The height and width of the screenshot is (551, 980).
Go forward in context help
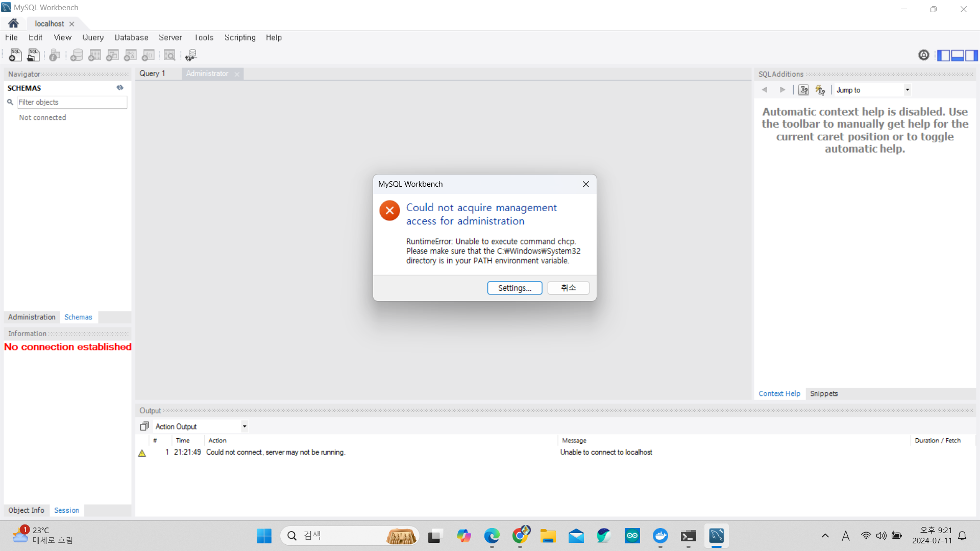(782, 90)
